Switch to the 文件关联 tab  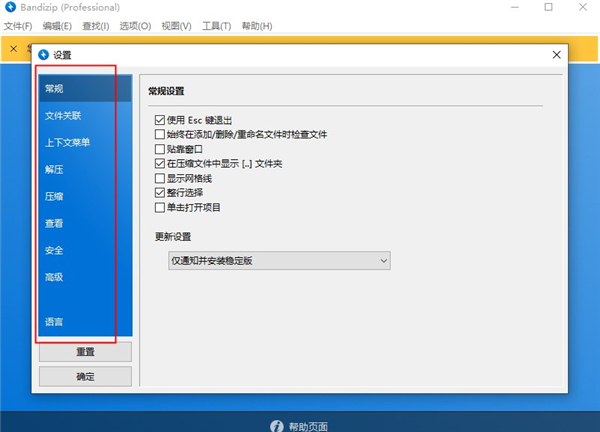click(85, 116)
